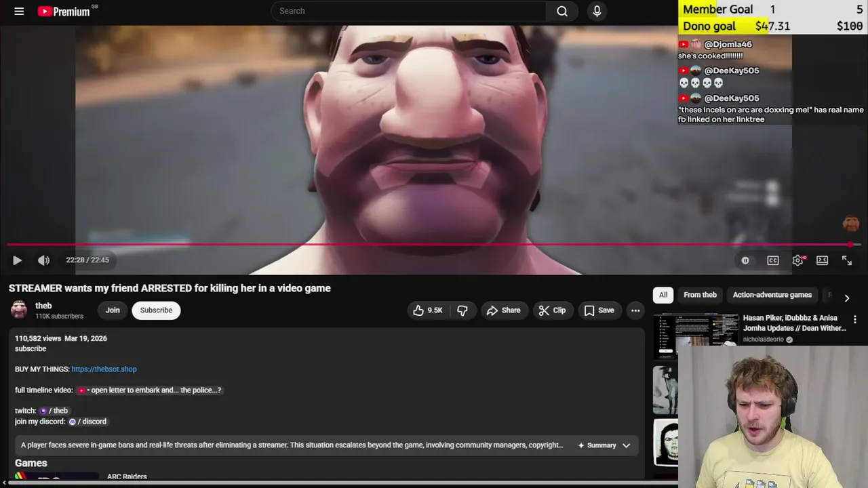Click the Dono goal overlay bar
Screen dimensions: 868x488
click(x=773, y=26)
